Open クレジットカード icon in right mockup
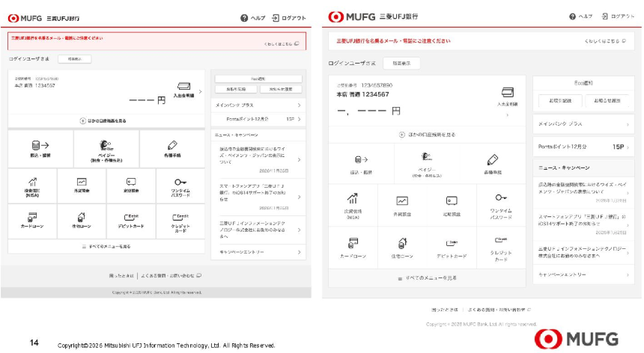The image size is (644, 353). [x=501, y=240]
